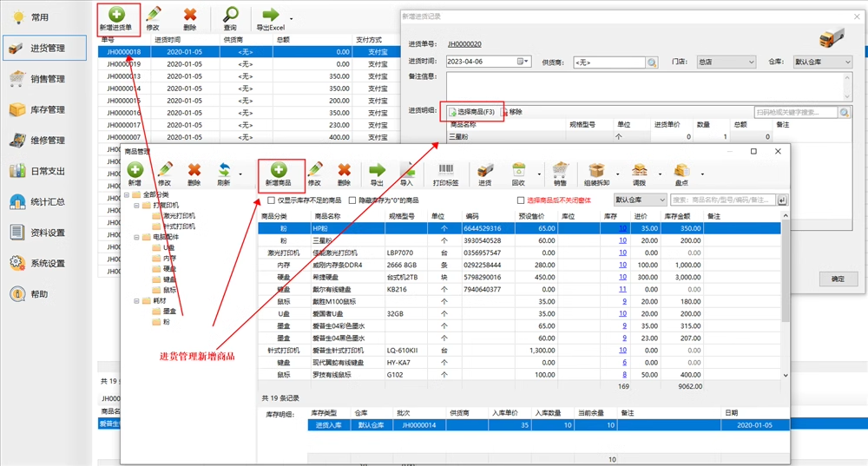
Task: Click the search go button beside product search
Action: click(x=782, y=200)
